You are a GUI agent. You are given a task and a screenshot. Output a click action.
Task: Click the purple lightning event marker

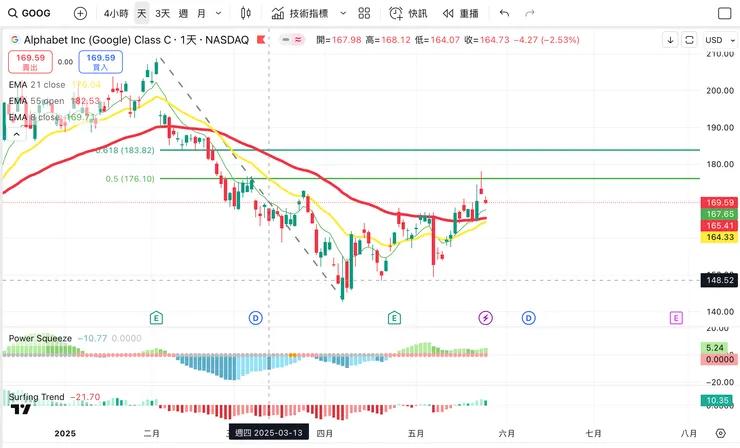[x=485, y=318]
